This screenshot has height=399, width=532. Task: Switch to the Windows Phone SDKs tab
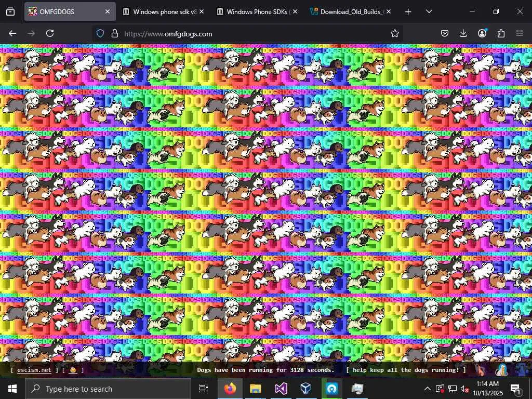pyautogui.click(x=257, y=11)
